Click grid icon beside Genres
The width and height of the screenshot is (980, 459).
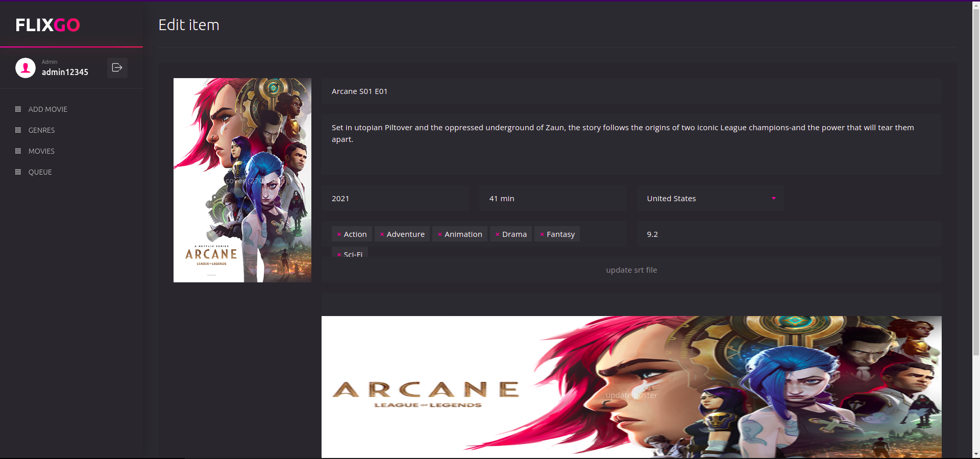pos(18,130)
